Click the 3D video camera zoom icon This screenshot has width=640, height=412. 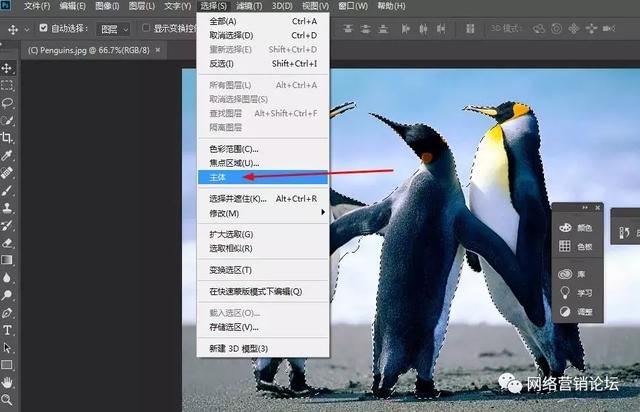pyautogui.click(x=609, y=29)
